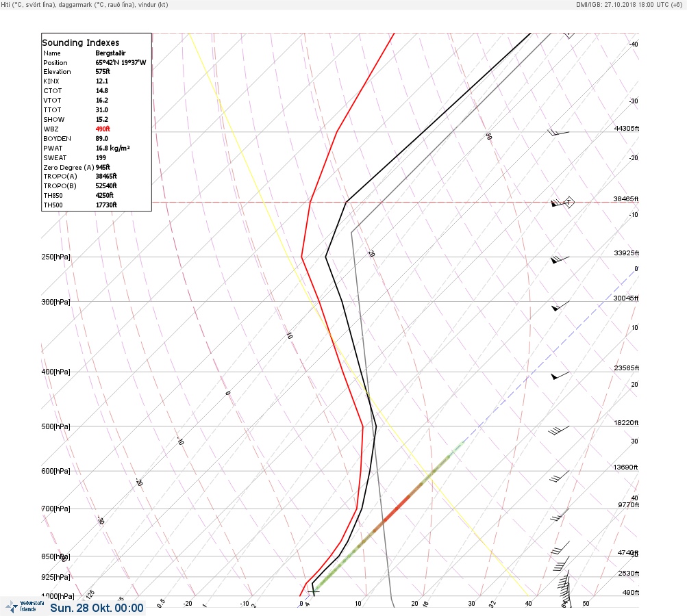Click the 250[hPa] pressure axis label
The height and width of the screenshot is (616, 687).
click(55, 257)
